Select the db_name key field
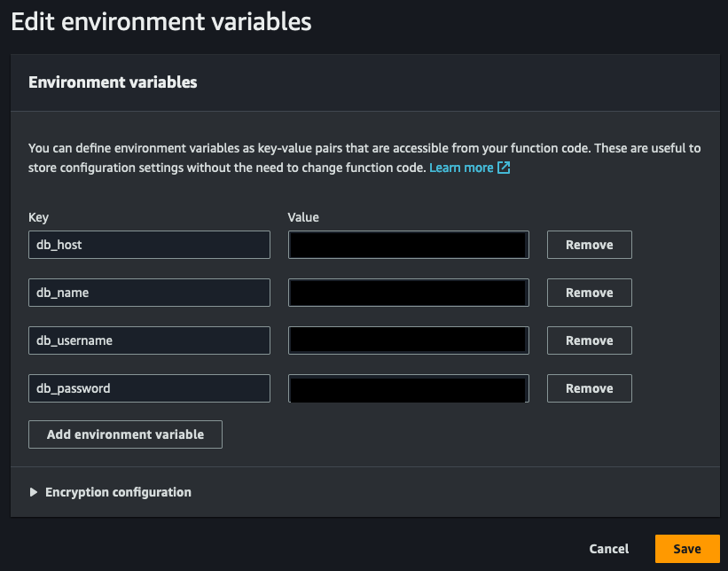Image resolution: width=728 pixels, height=571 pixels. pyautogui.click(x=149, y=293)
